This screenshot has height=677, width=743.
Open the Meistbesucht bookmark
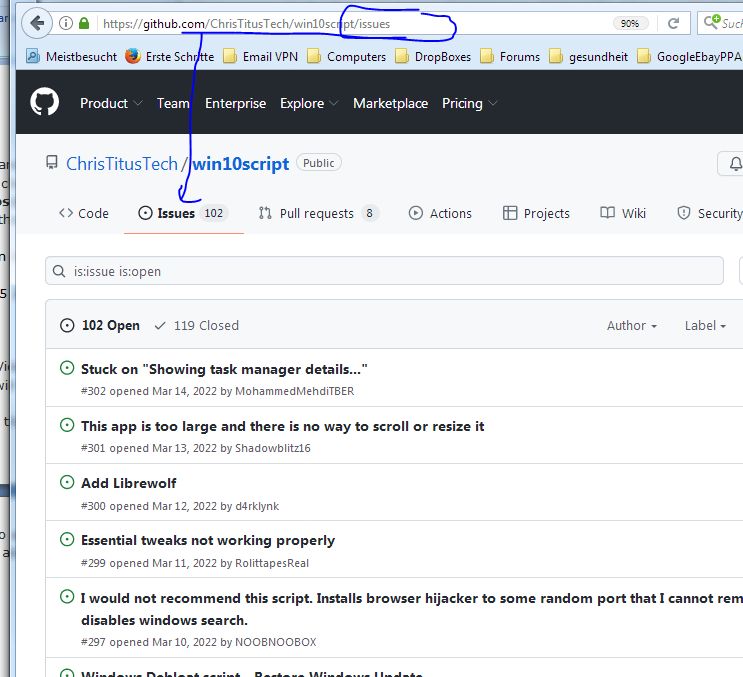[72, 56]
